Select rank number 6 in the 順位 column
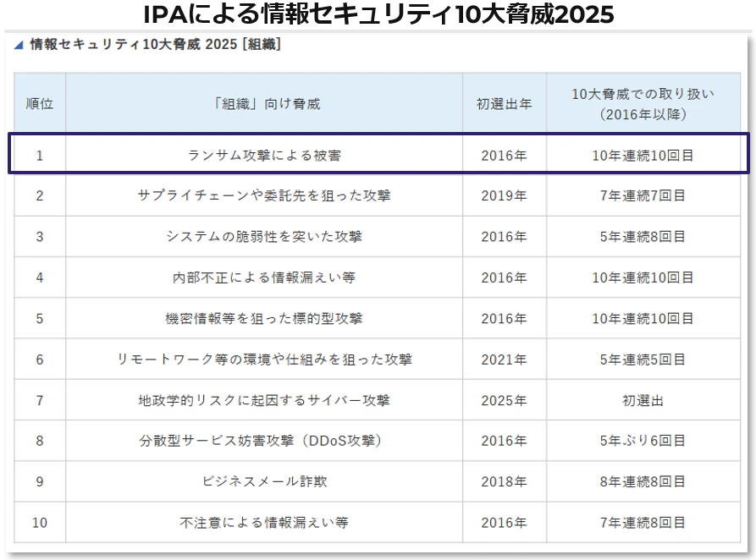 point(40,359)
